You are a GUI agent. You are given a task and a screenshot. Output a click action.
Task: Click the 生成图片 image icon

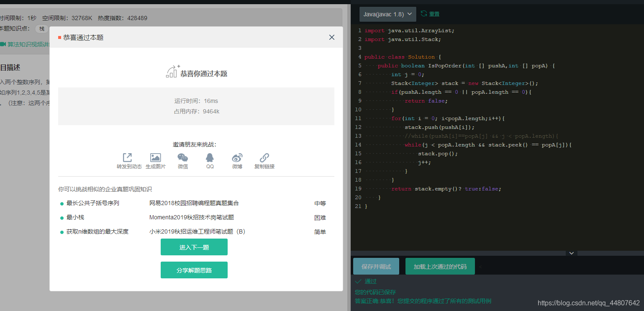coord(156,158)
